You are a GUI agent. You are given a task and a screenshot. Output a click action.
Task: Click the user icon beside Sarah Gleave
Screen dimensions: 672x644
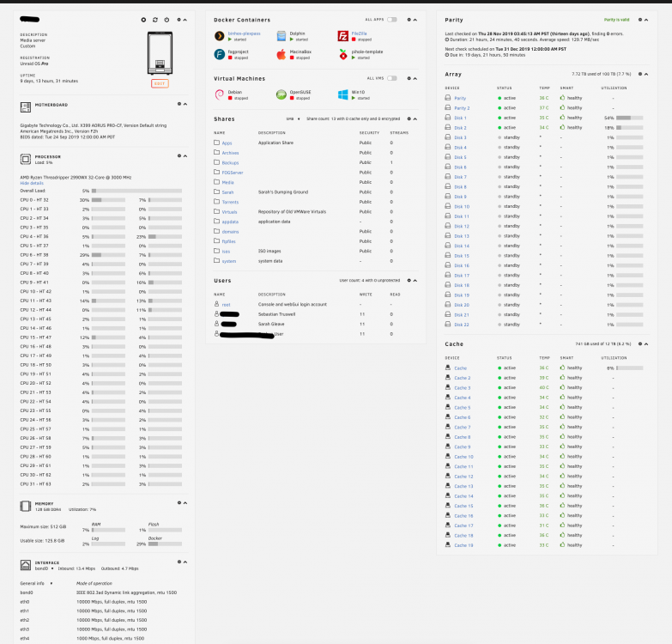click(216, 324)
